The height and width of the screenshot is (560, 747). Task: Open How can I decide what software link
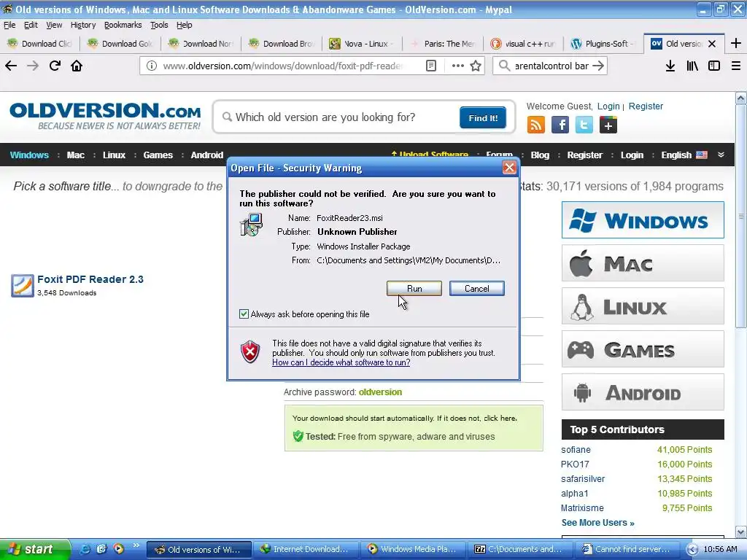[x=341, y=362]
